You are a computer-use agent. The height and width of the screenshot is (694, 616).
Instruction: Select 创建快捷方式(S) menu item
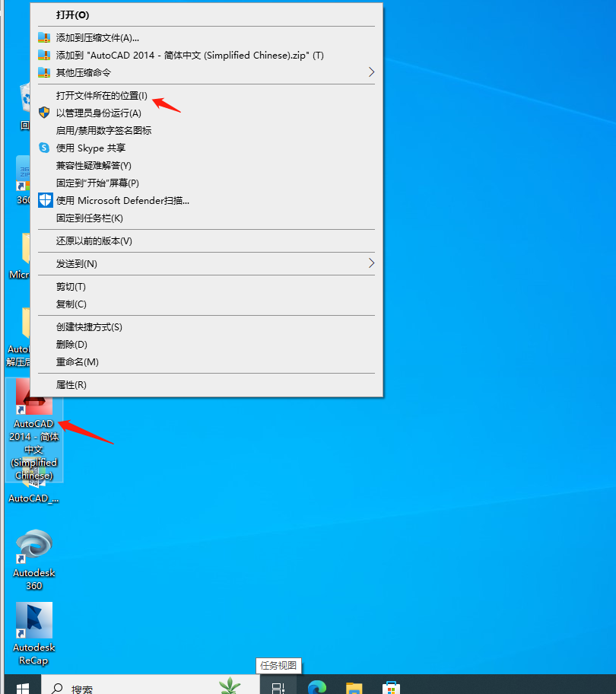[89, 327]
